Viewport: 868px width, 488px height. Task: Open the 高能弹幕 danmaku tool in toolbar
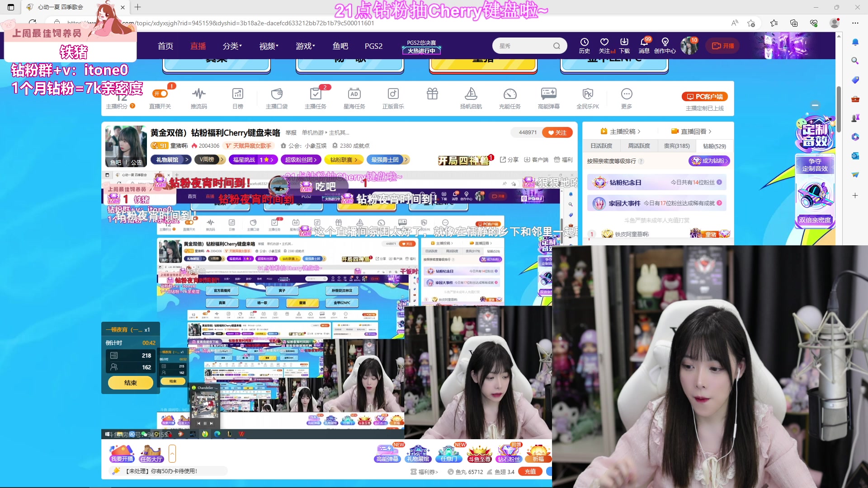(x=548, y=97)
